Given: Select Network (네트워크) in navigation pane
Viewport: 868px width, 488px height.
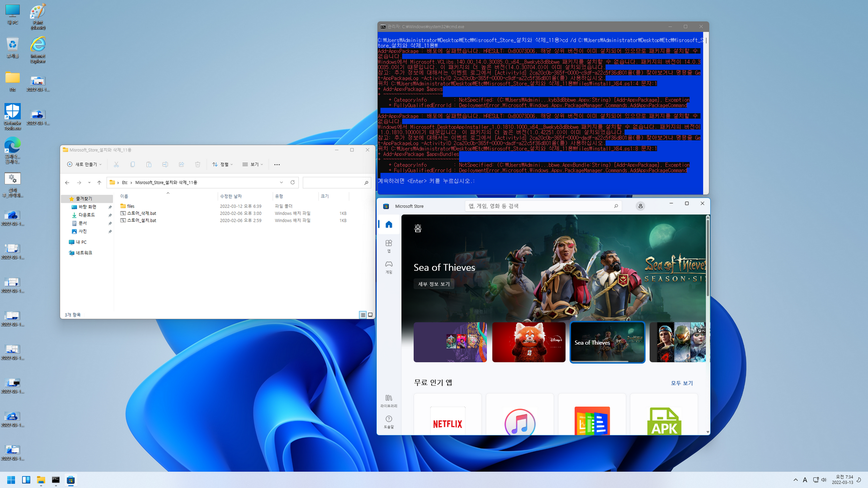Looking at the screenshot, I should pos(84,253).
